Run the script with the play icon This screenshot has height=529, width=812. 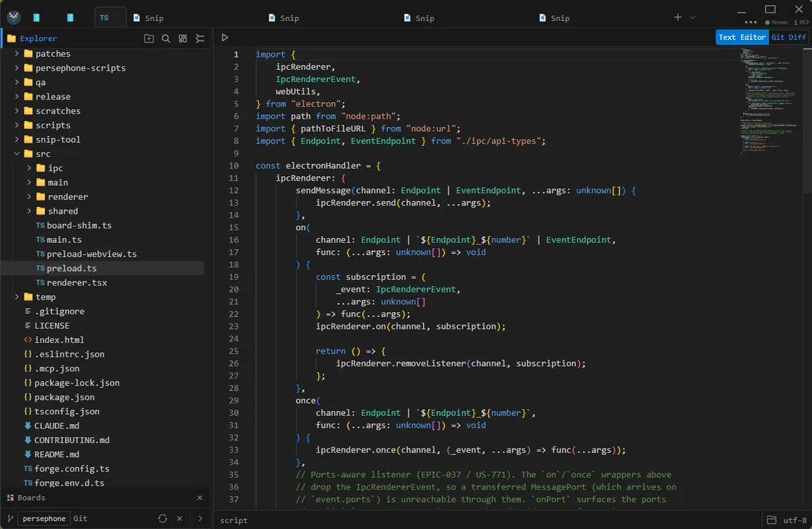click(x=225, y=37)
